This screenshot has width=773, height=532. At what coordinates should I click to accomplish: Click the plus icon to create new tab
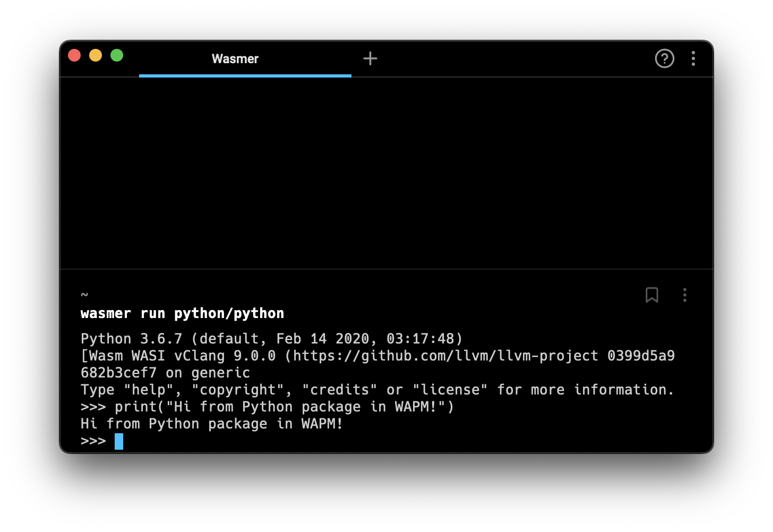[x=370, y=58]
